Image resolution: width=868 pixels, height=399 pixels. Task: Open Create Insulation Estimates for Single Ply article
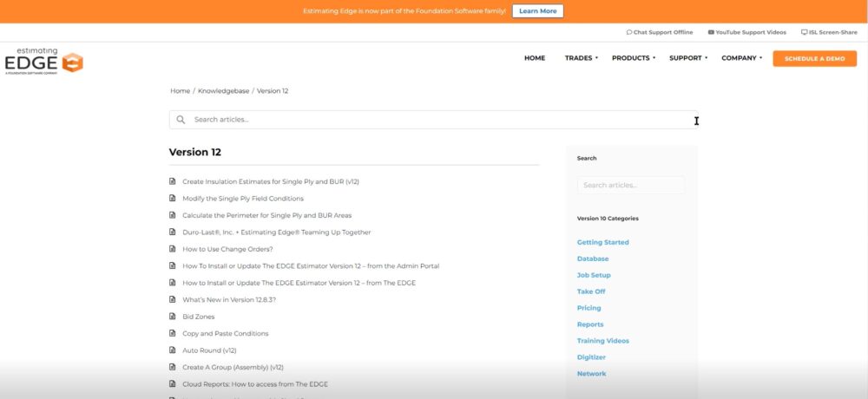(271, 181)
